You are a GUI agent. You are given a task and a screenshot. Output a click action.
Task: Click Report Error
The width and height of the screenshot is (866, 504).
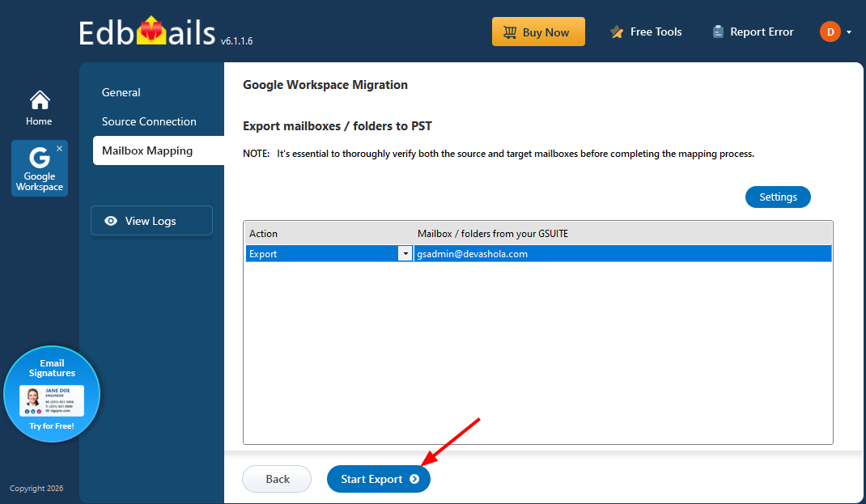tap(753, 32)
